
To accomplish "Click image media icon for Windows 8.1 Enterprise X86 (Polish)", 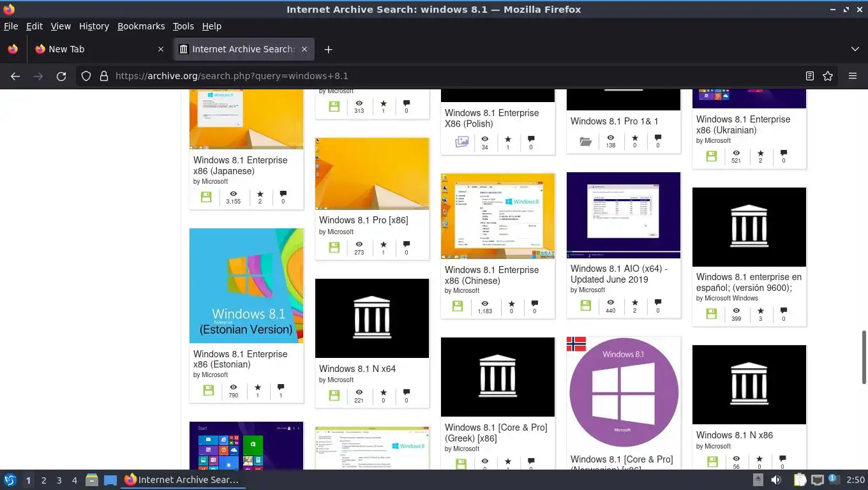I will [x=462, y=142].
